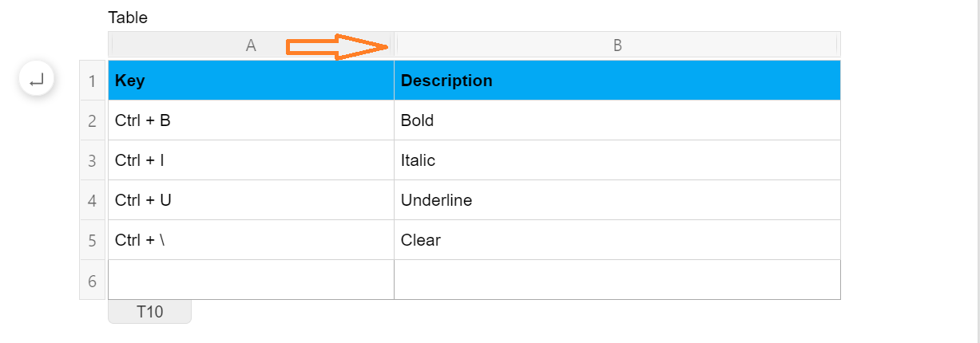Select row 6 header
The width and height of the screenshot is (980, 343).
coord(93,280)
